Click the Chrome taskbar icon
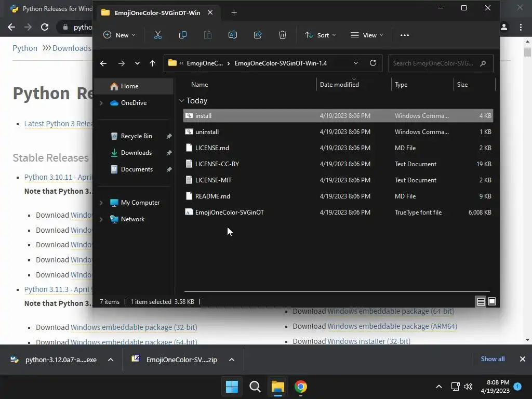This screenshot has width=532, height=399. coord(301,387)
